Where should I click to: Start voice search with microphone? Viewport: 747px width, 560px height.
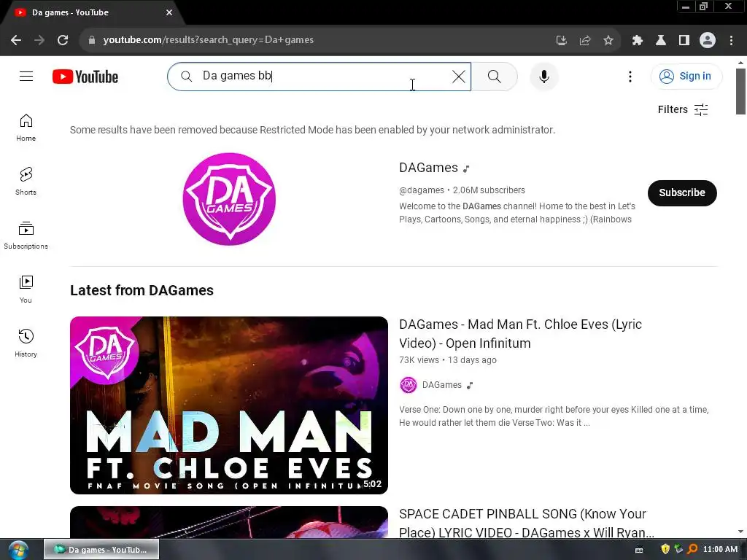[544, 76]
